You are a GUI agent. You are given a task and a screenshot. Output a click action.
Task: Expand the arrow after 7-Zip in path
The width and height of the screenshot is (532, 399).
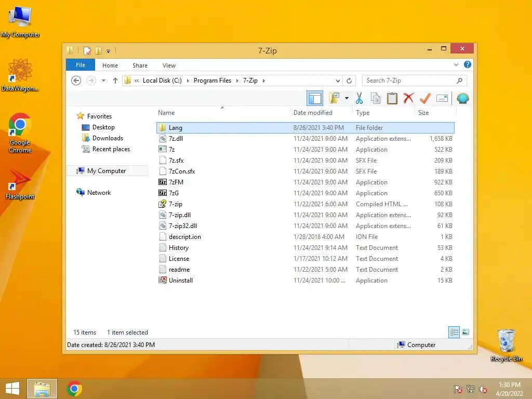[x=263, y=81]
